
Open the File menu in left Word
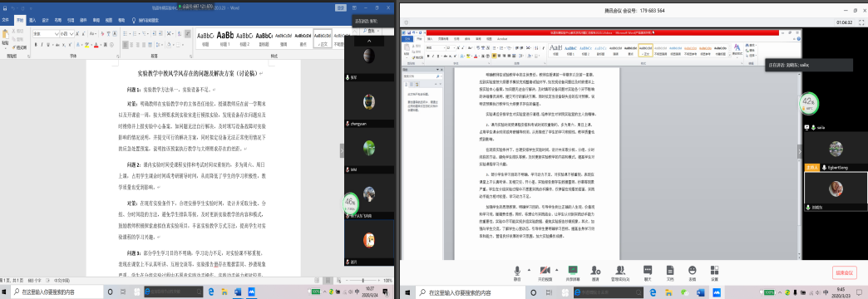tap(6, 19)
